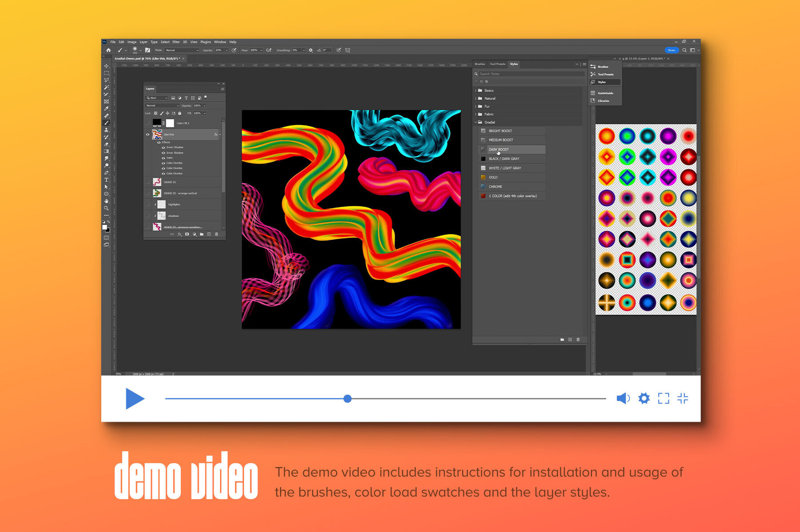Click the blue Share button

(x=671, y=50)
